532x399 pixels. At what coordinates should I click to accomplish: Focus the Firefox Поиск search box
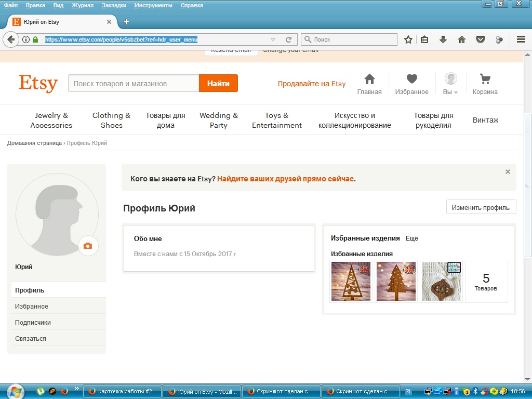349,39
